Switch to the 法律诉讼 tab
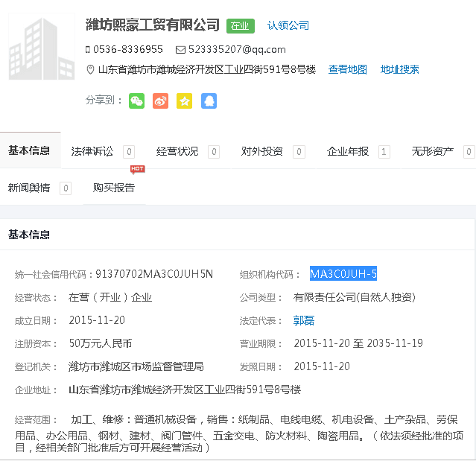The height and width of the screenshot is (461, 476). [x=92, y=152]
